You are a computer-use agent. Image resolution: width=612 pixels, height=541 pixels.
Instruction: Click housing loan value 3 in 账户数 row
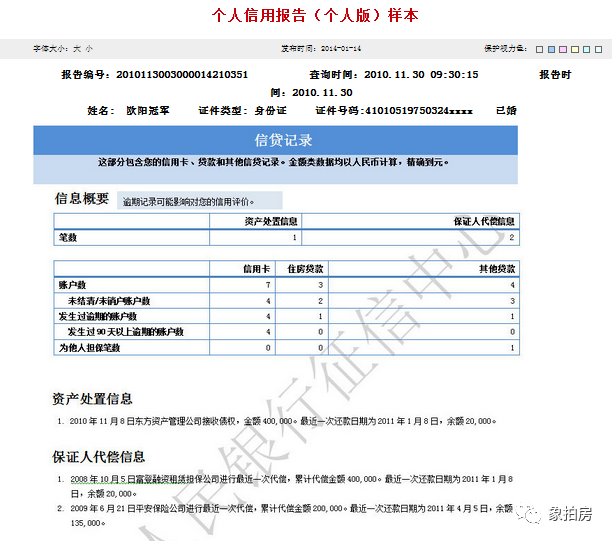tap(320, 285)
